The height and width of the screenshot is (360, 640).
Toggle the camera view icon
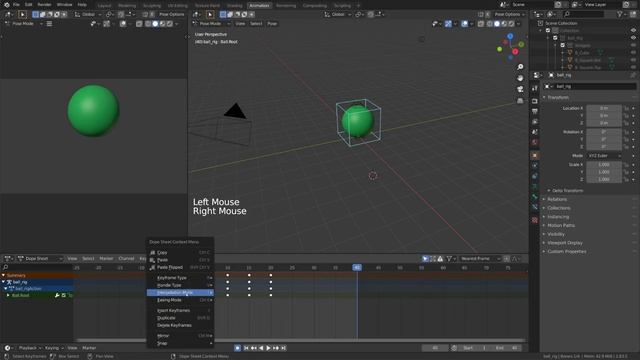tap(520, 89)
